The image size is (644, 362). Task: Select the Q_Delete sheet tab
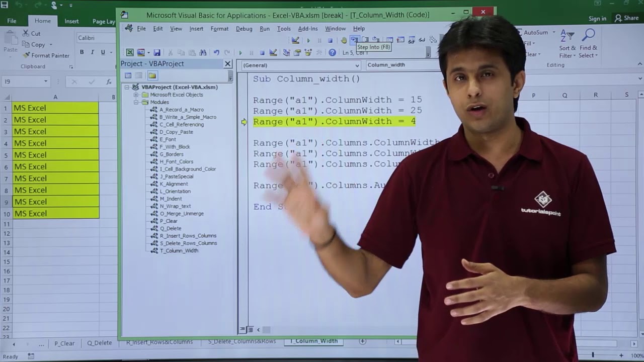100,343
